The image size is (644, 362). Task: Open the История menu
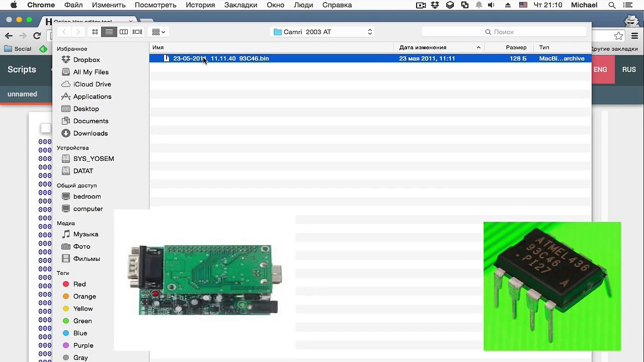(x=200, y=5)
